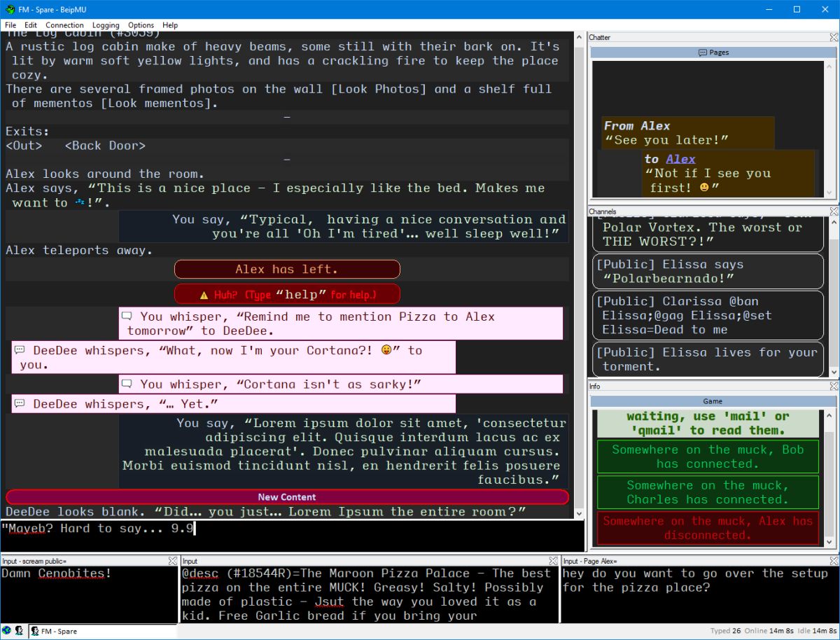Select the Game tab in Info

713,402
